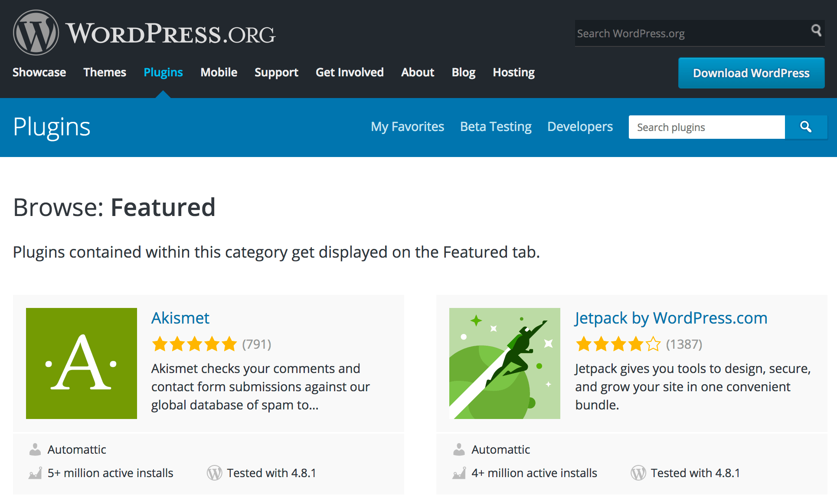Click the WordPress.org wordmark text

[x=170, y=33]
